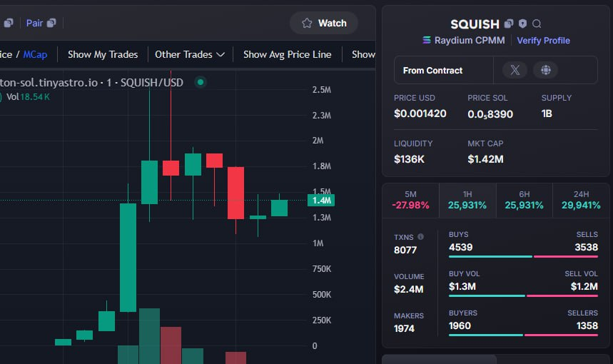Image resolution: width=613 pixels, height=364 pixels.
Task: Click the 2.5M price axis label
Action: 321,89
